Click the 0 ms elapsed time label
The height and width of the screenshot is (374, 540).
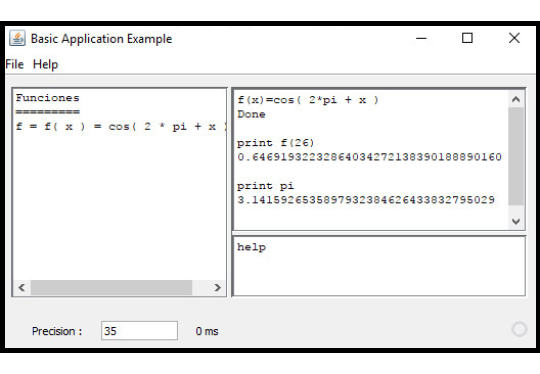tap(207, 331)
